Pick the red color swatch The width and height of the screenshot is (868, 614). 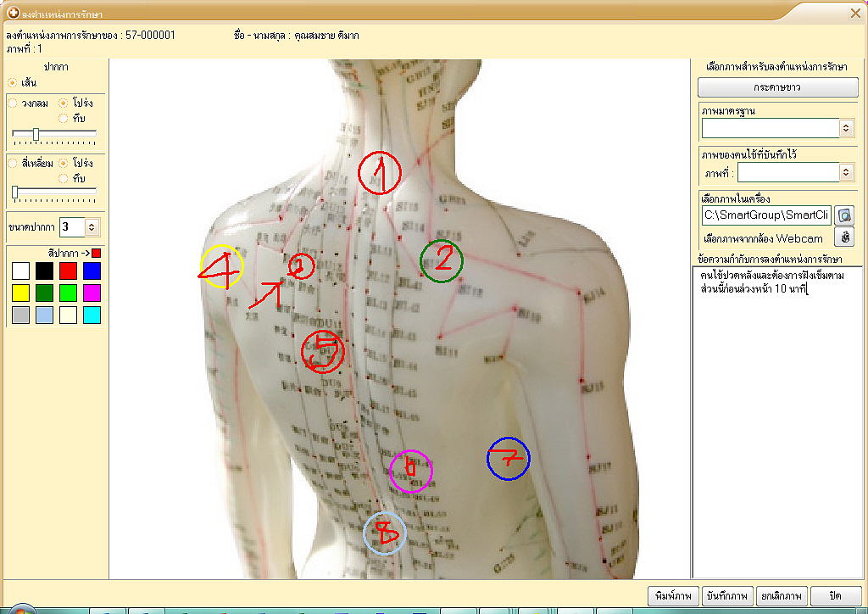point(68,271)
